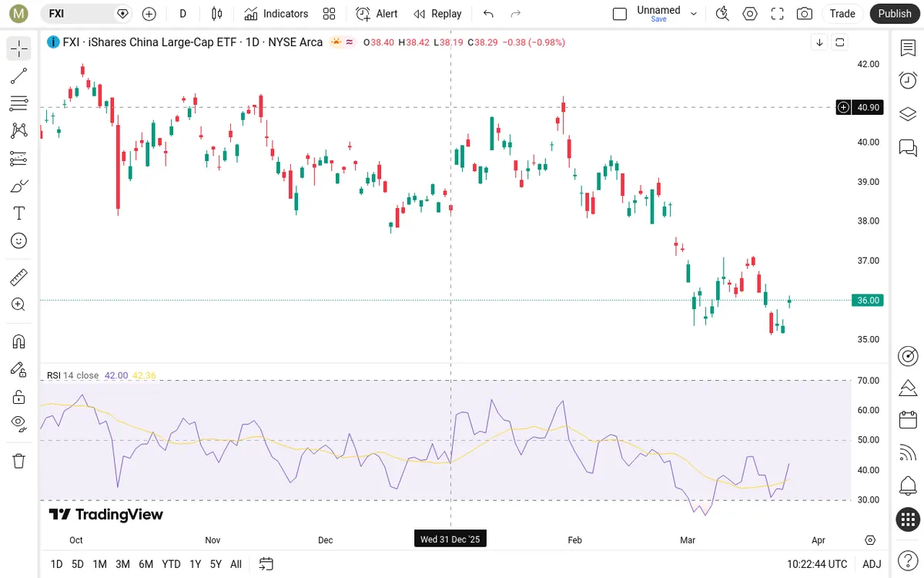Open the Trade panel
The width and height of the screenshot is (924, 578).
point(842,13)
